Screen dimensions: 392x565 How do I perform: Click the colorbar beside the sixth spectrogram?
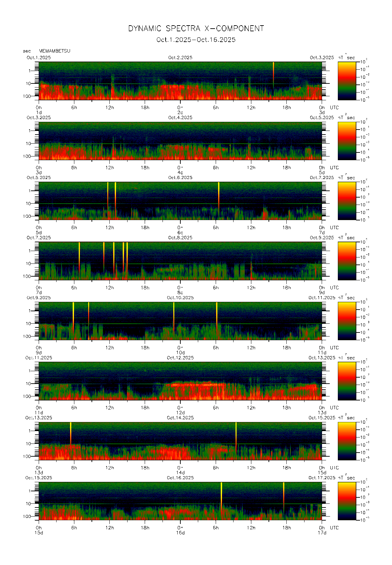pyautogui.click(x=347, y=381)
